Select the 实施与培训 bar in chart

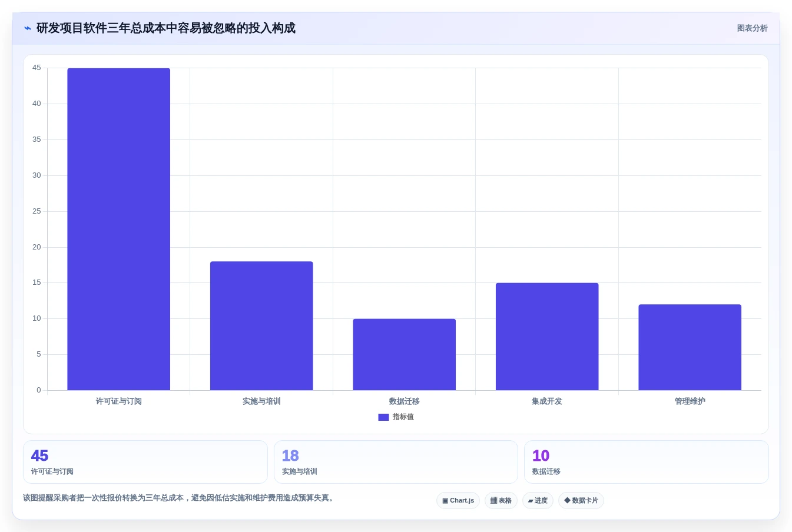click(x=261, y=325)
